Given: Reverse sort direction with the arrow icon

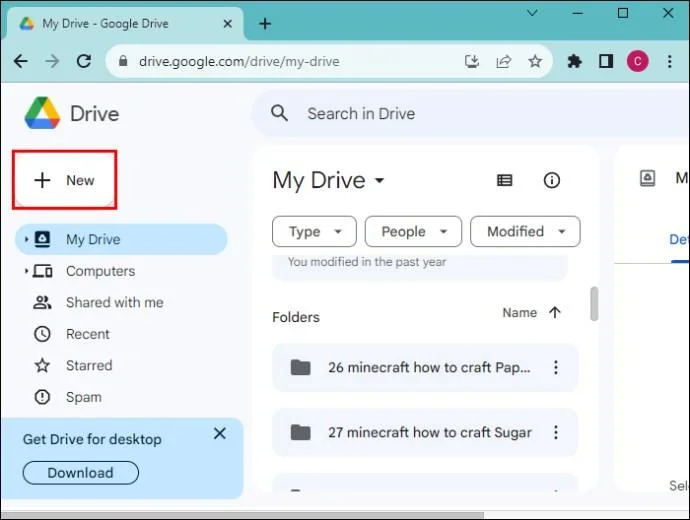Looking at the screenshot, I should (x=554, y=312).
